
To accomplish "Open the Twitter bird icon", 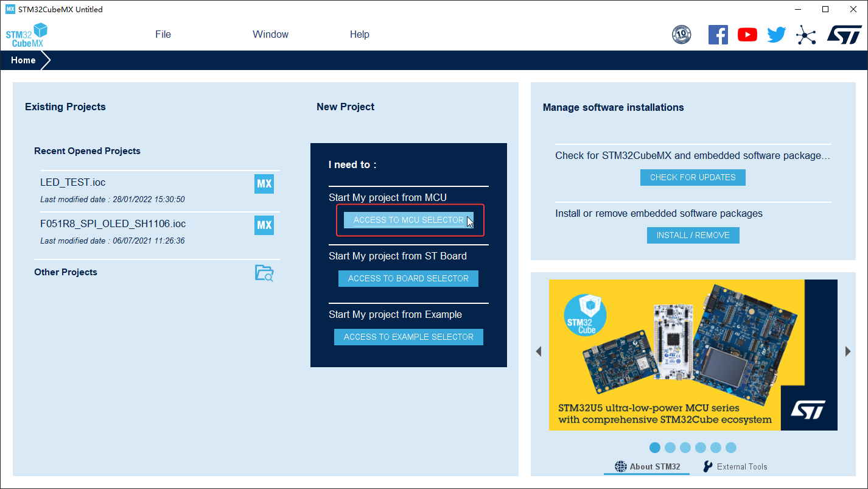I will [x=777, y=35].
